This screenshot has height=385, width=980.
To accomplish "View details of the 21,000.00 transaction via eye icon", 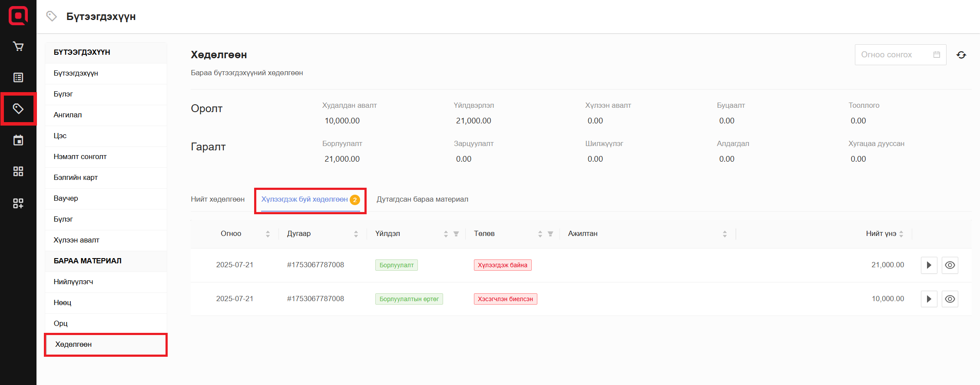I will pyautogui.click(x=950, y=265).
